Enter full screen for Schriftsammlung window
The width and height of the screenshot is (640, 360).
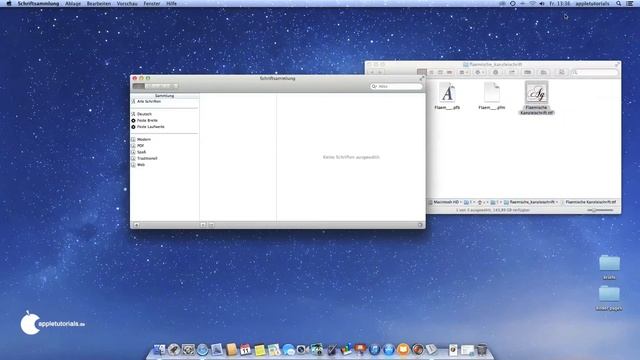coord(421,78)
